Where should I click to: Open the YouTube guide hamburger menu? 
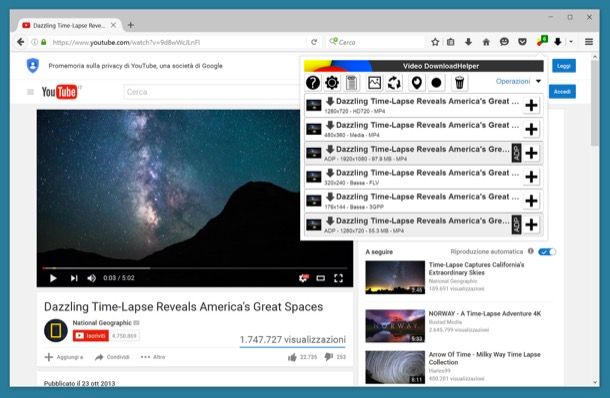tap(30, 92)
